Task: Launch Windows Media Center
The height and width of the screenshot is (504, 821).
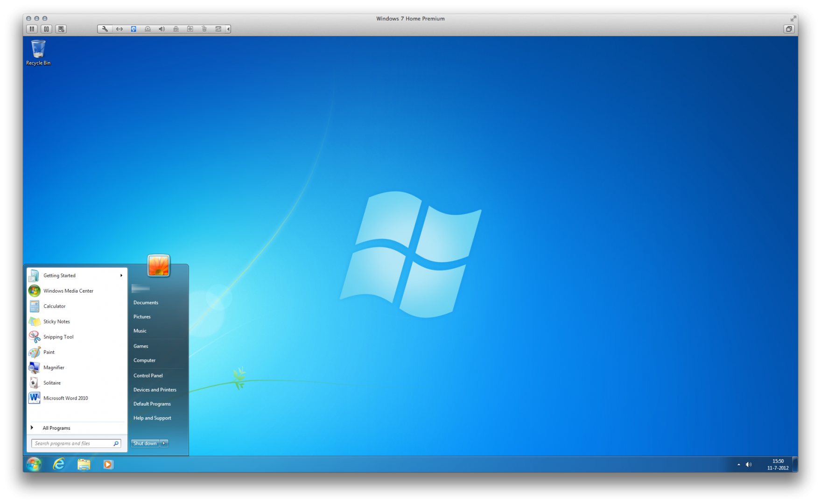Action: [68, 291]
